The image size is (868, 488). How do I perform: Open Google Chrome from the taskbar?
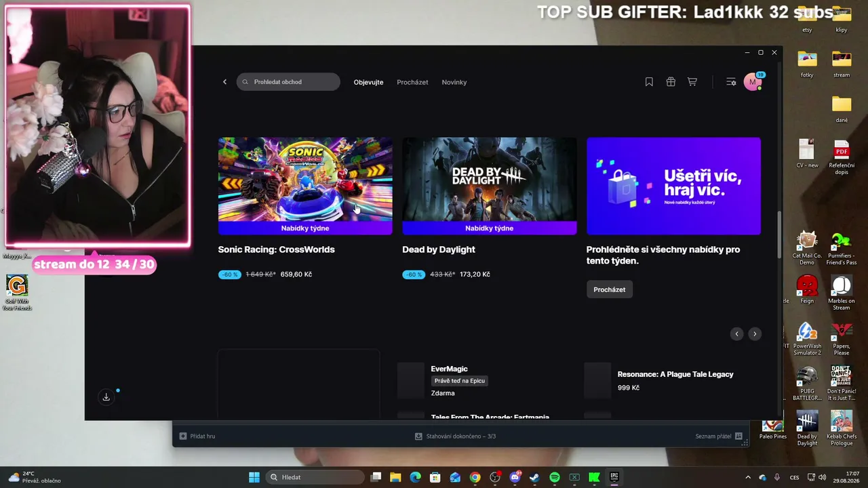(x=475, y=477)
